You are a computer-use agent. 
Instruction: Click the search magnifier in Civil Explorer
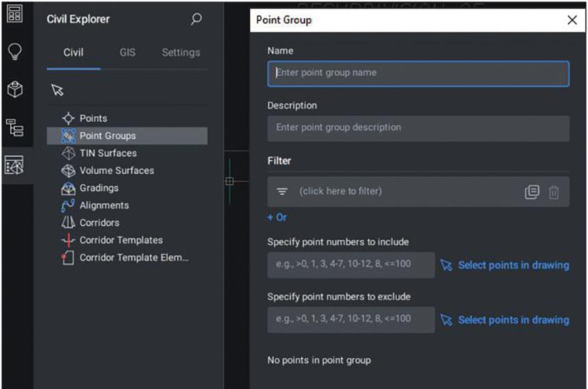click(x=196, y=19)
